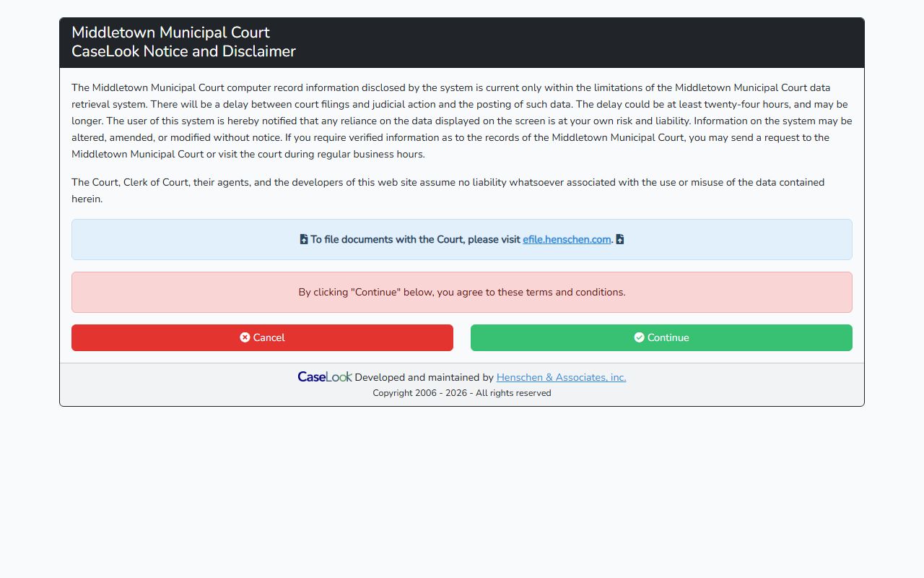Open the efile.henschen.com link
924x578 pixels.
click(x=567, y=240)
